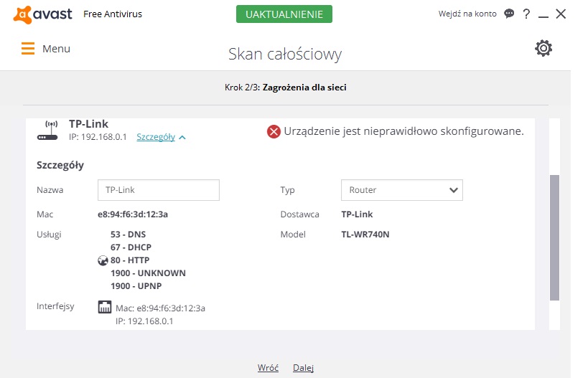Click the Router dropdown arrow
Viewport: 588px width, 378px height.
point(453,190)
